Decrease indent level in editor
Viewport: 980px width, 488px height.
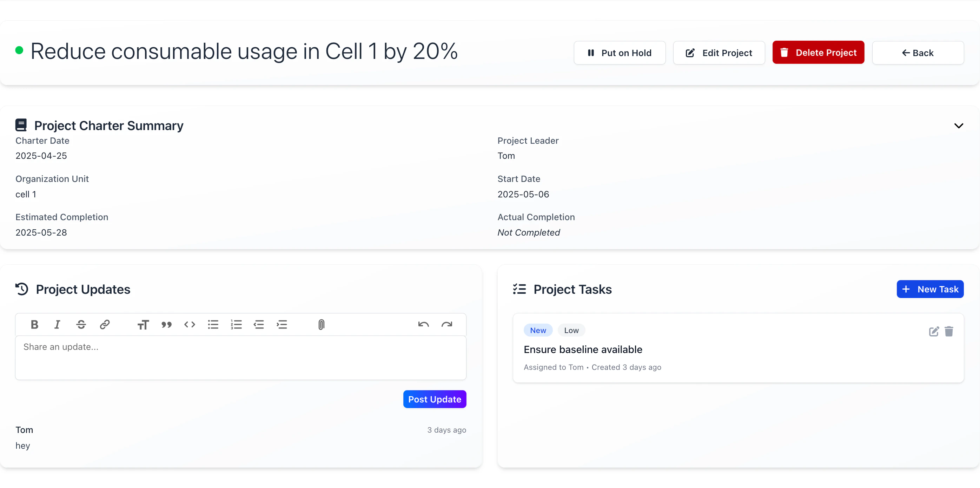click(x=259, y=325)
